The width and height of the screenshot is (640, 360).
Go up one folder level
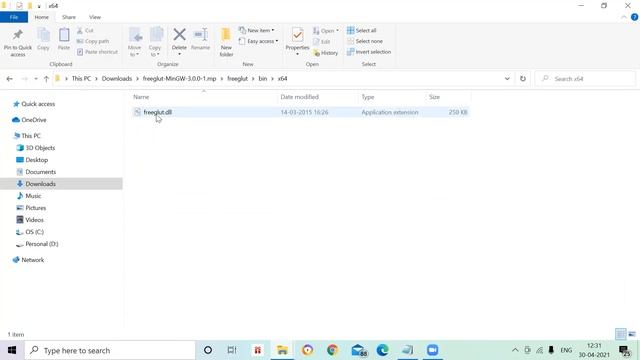coord(46,79)
